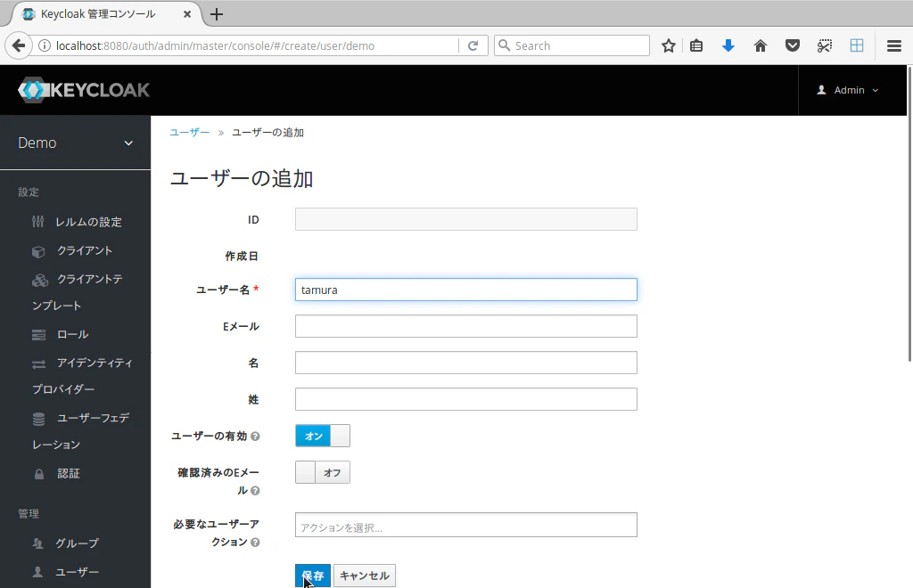This screenshot has width=913, height=588.
Task: Open ユーザーフェデレーション in sidebar
Action: coord(80,431)
